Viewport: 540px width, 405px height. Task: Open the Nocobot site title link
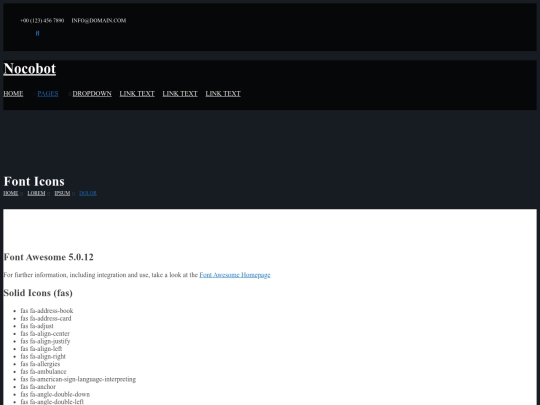pos(30,69)
